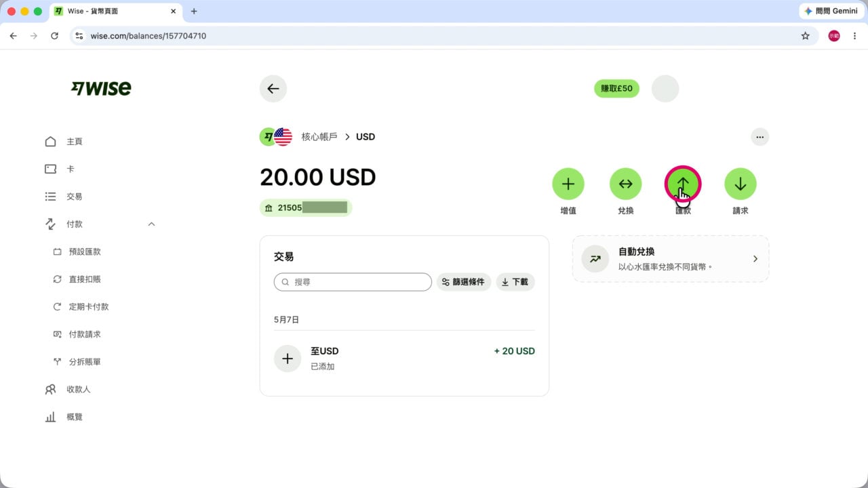The image size is (868, 488).
Task: Expand 自動兌換 with right chevron
Action: [755, 259]
